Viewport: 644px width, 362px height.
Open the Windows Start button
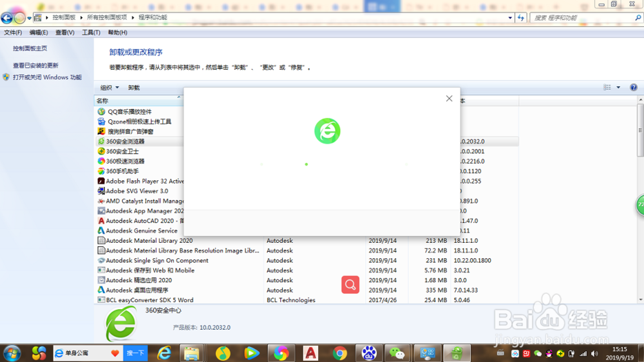[12, 354]
